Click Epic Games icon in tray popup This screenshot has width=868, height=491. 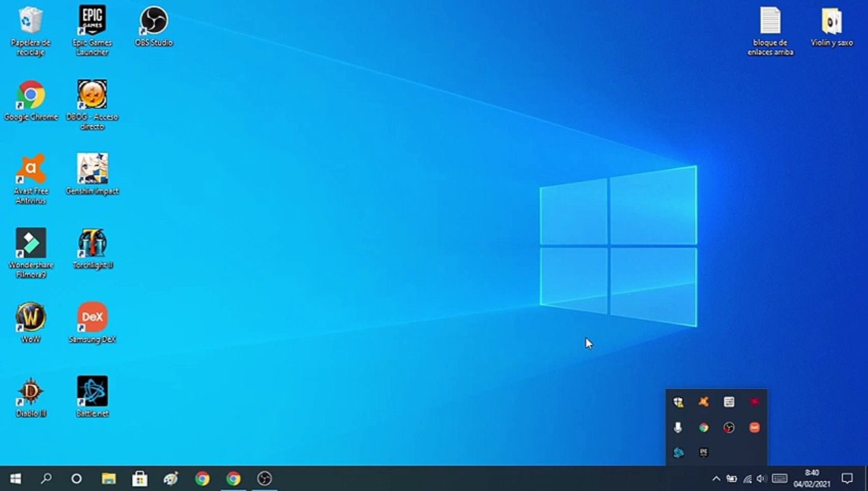coord(704,452)
